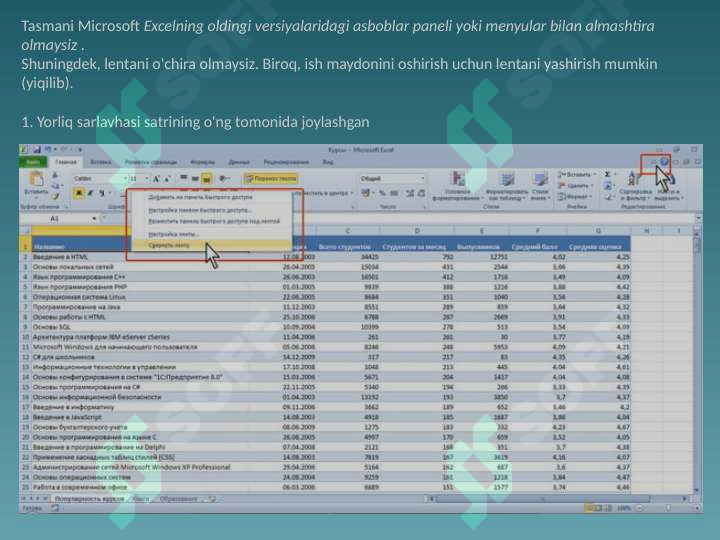Viewport: 720px width, 540px height.
Task: Click the Comma Style (000) icon
Action: point(394,193)
